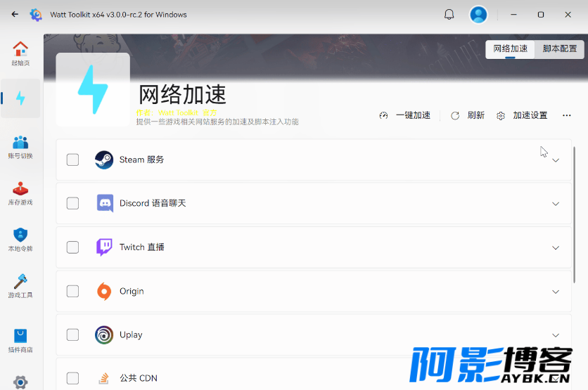Click the 网络加速 page heading
Screen dimensions: 588x390
[x=182, y=94]
